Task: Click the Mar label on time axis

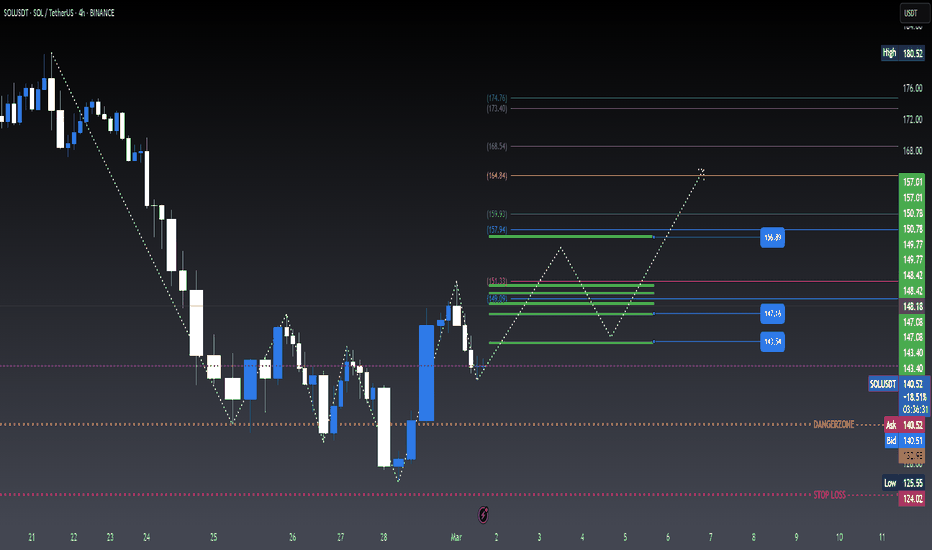Action: click(x=456, y=537)
